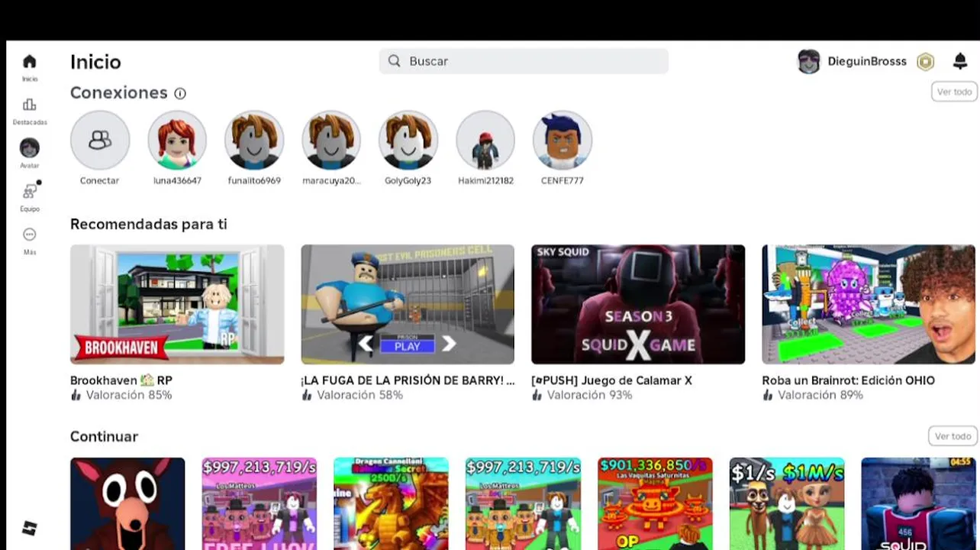Screen dimensions: 980x550
Task: Open GolyGoly23's avatar
Action: tap(408, 140)
